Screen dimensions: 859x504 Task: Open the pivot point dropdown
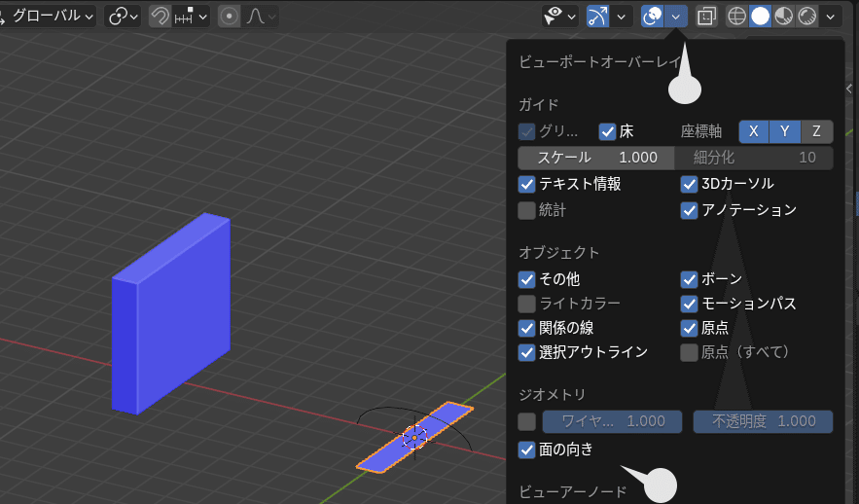123,17
